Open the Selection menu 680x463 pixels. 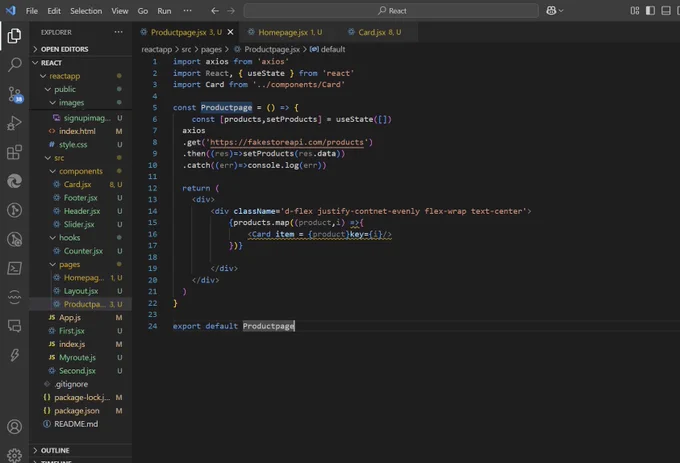coord(86,11)
